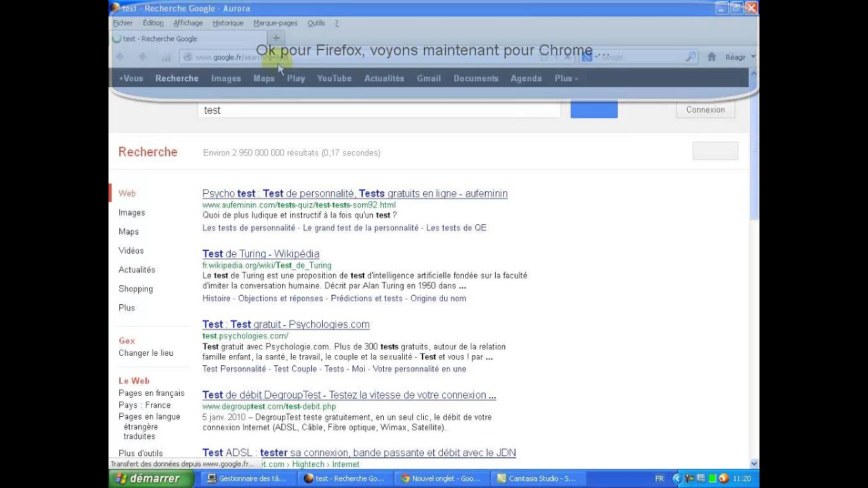Select Maps in the left sidebar
The height and width of the screenshot is (488, 868).
pos(129,232)
